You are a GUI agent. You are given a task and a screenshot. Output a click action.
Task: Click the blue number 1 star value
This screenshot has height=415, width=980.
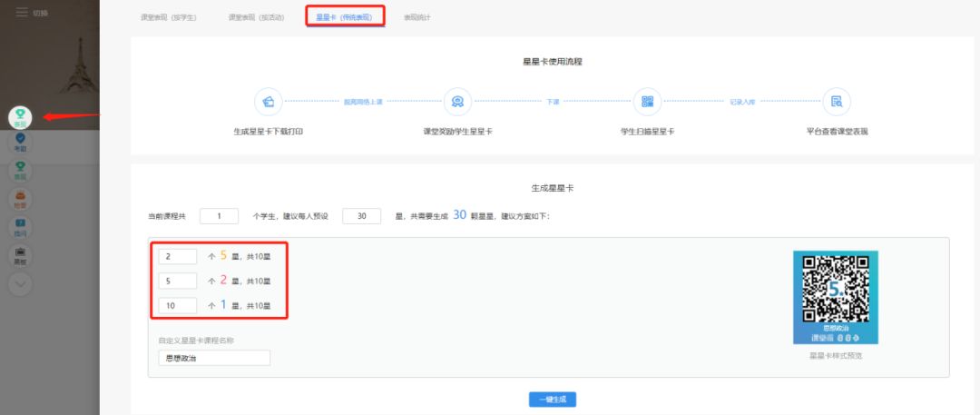pos(223,305)
